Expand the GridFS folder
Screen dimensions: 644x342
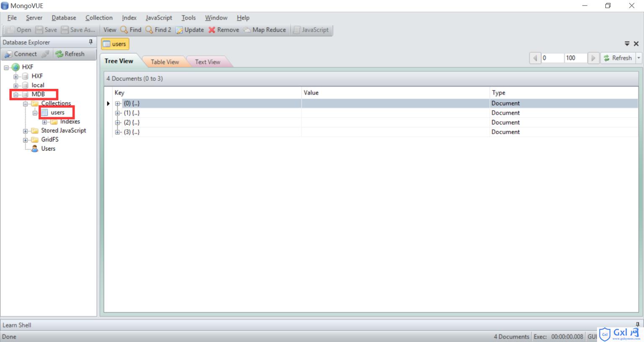pos(26,140)
